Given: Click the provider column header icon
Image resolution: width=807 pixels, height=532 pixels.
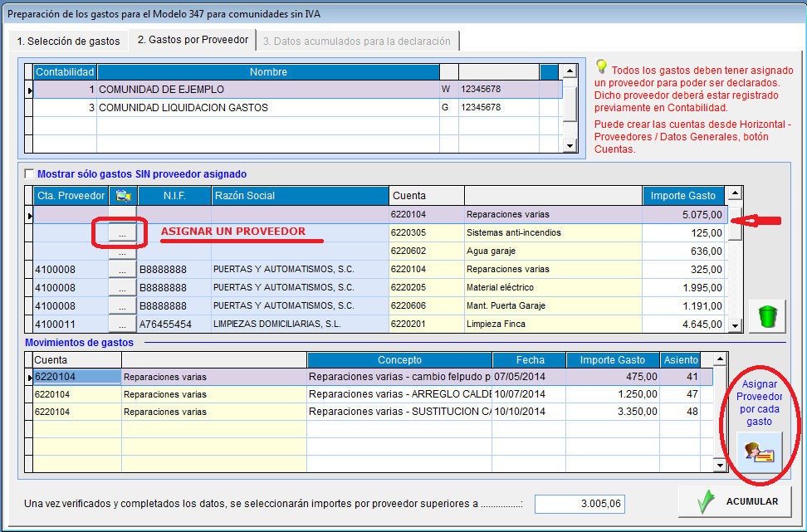Looking at the screenshot, I should [123, 196].
